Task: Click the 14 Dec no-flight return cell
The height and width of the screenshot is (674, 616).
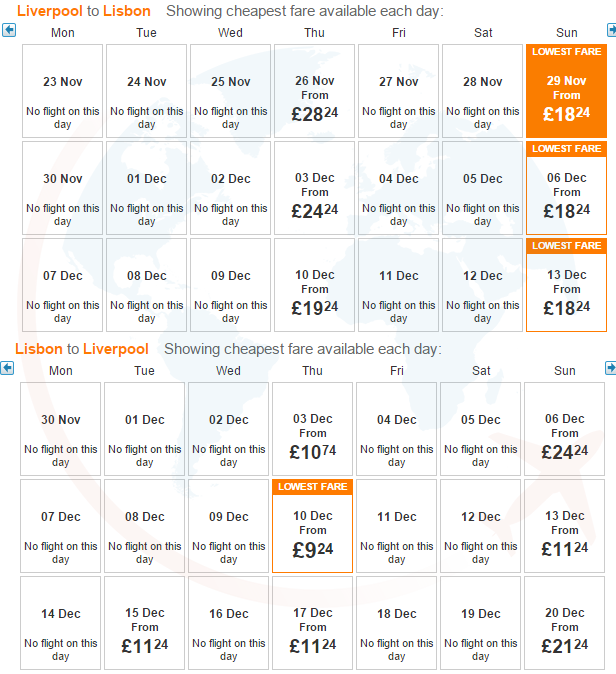Action: tap(61, 623)
